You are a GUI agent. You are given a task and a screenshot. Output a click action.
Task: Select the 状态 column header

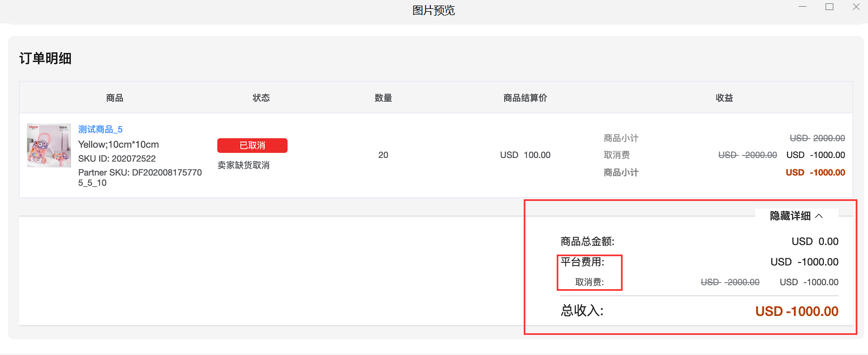pyautogui.click(x=261, y=97)
